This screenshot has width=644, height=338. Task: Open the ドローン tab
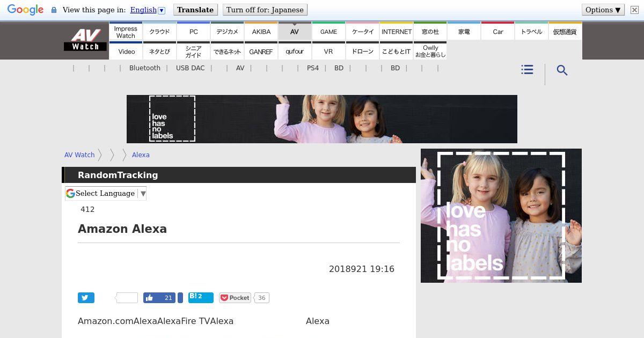coord(362,51)
